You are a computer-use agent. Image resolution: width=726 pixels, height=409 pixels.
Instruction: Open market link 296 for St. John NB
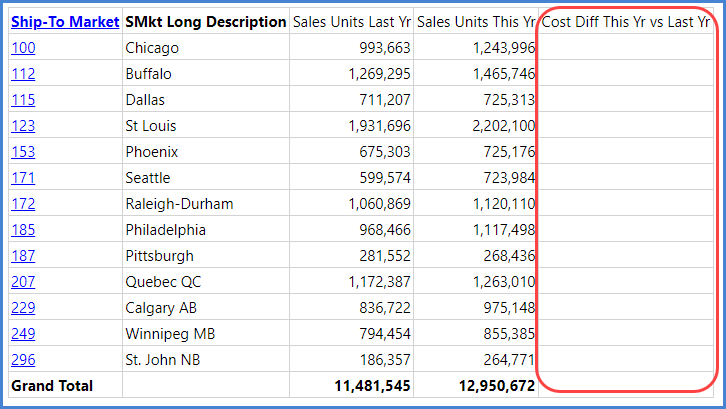[23, 359]
